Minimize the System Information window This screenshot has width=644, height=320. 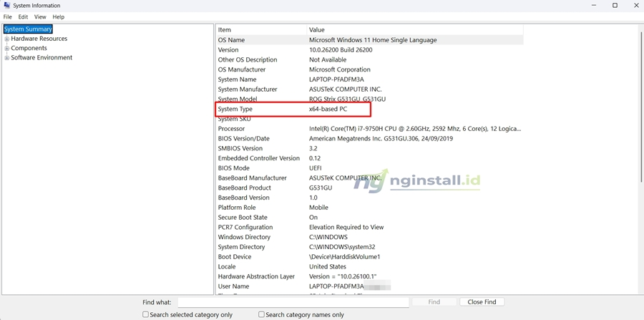[595, 5]
